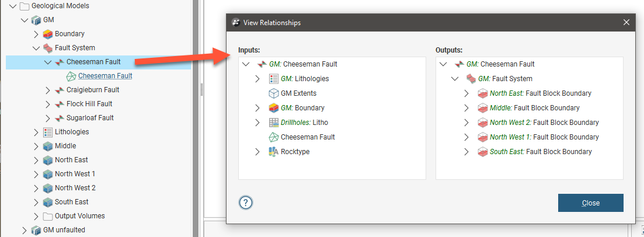The width and height of the screenshot is (644, 237).
Task: Expand the Craigieburn Fault tree node
Action: click(48, 90)
